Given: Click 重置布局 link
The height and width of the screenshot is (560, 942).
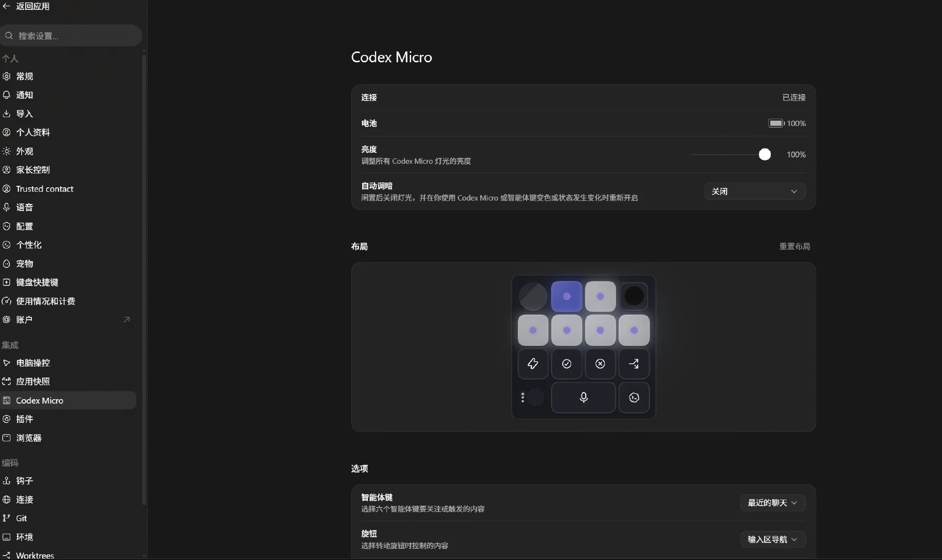Looking at the screenshot, I should pyautogui.click(x=794, y=246).
